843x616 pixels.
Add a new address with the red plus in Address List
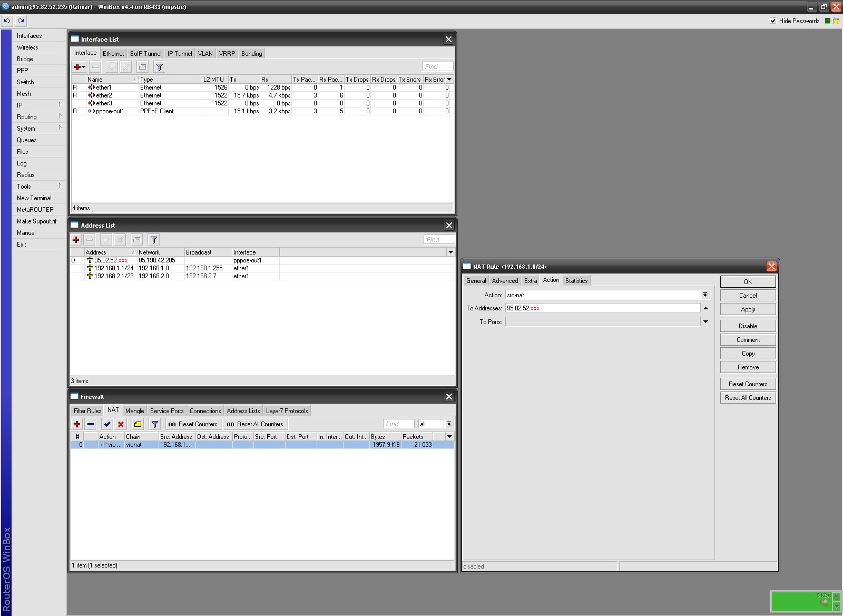pyautogui.click(x=76, y=240)
